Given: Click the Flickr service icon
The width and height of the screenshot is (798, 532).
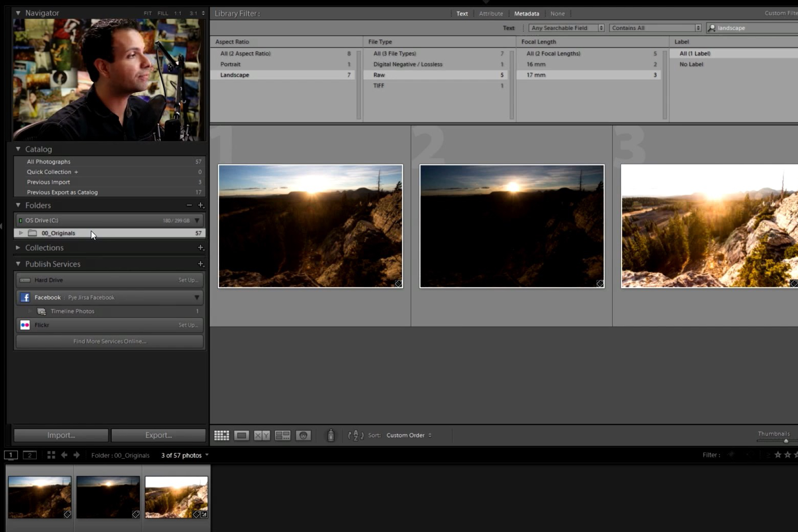Looking at the screenshot, I should point(25,325).
